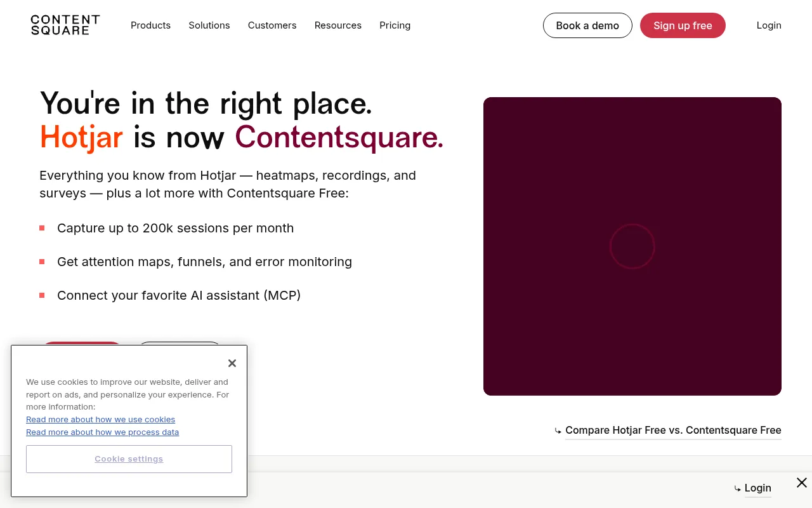The height and width of the screenshot is (508, 812).
Task: Click the loading spinner circle in the video
Action: pos(632,246)
